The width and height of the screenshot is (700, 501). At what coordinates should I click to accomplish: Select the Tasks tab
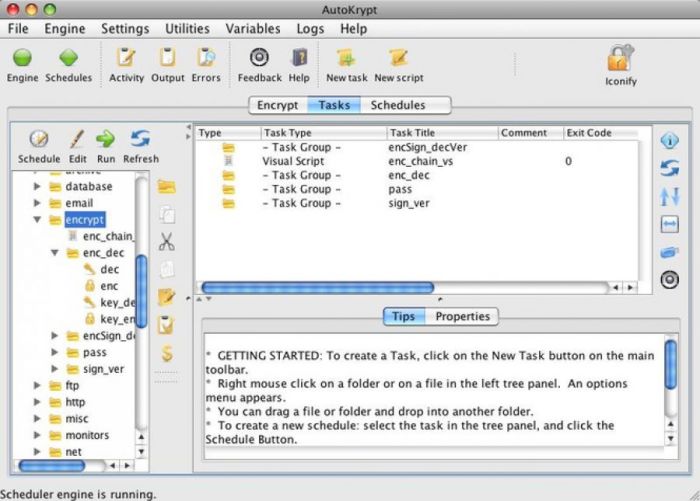click(334, 105)
